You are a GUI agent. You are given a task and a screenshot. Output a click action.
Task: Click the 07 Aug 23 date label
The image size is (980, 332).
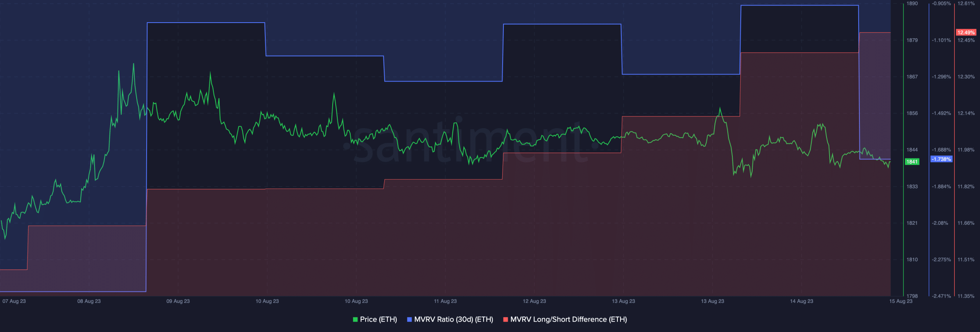(x=14, y=301)
